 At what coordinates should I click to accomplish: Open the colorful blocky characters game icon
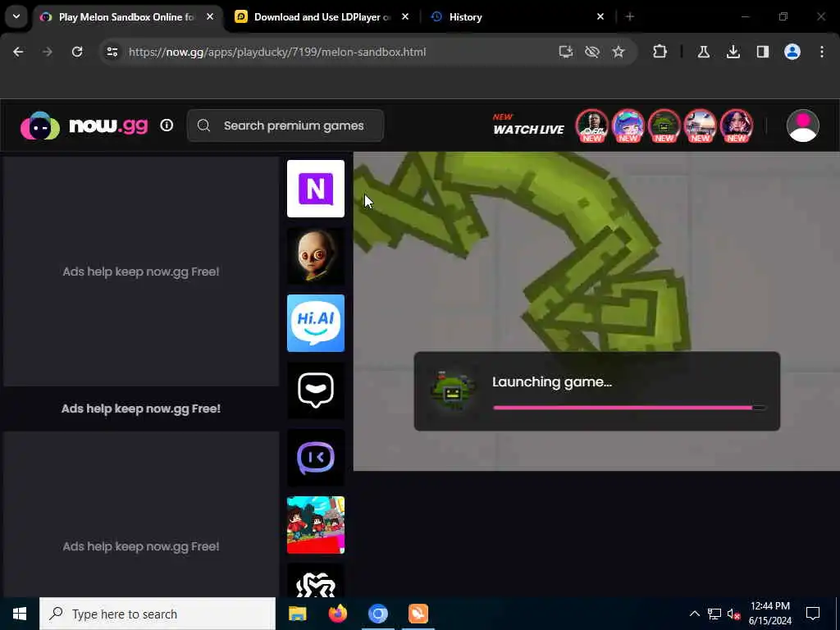(x=316, y=525)
